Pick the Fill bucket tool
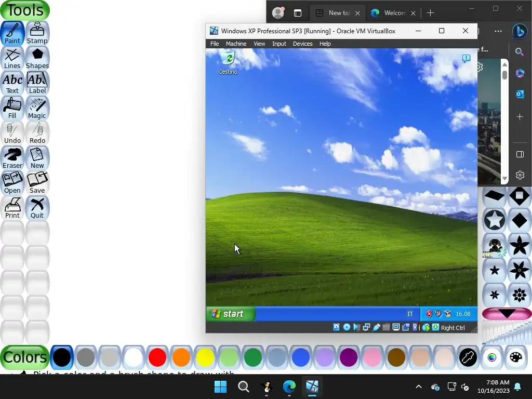This screenshot has height=399, width=532. tap(12, 108)
